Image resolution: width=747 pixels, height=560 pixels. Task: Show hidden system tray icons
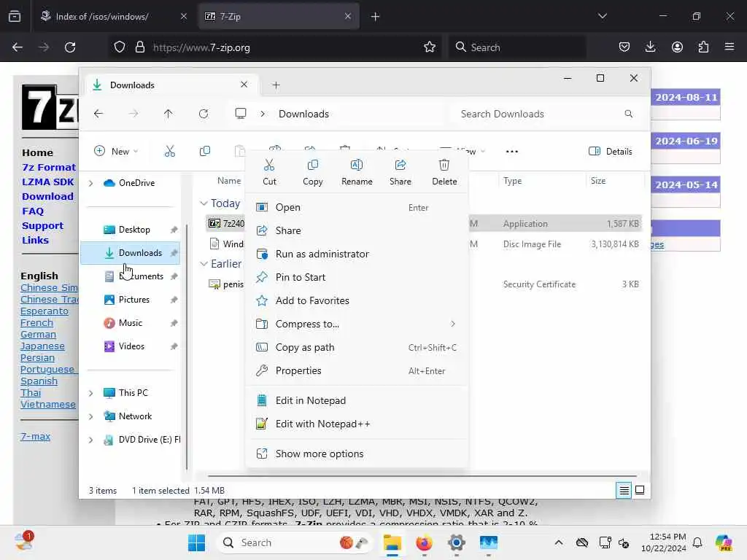point(559,542)
